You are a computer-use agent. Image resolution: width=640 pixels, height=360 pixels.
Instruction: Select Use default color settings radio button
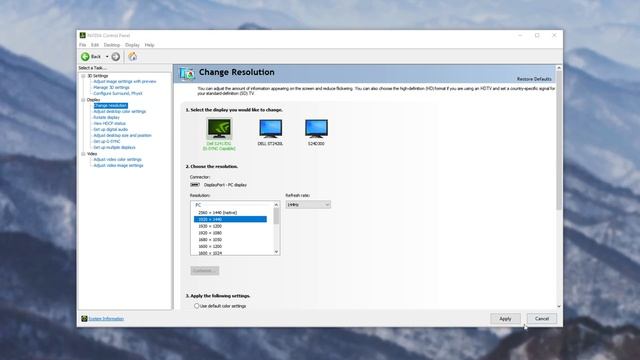point(197,306)
